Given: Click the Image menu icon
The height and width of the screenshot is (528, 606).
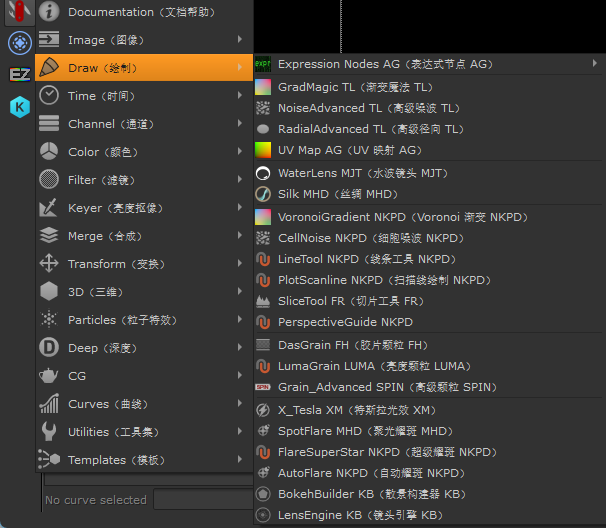Looking at the screenshot, I should coord(49,39).
